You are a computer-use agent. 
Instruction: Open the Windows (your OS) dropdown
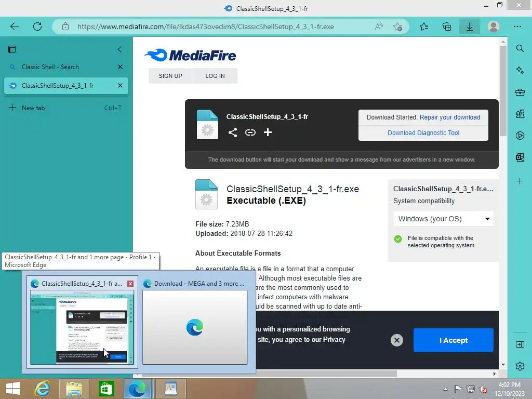444,219
